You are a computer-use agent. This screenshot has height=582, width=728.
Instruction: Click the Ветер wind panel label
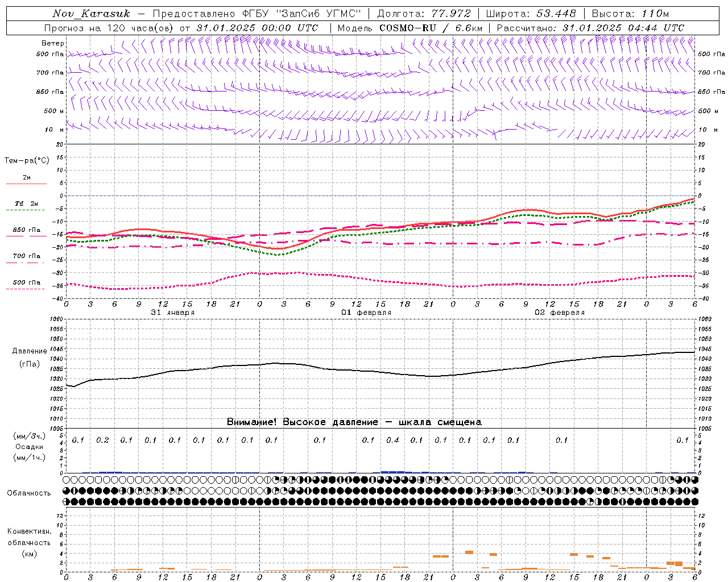53,43
